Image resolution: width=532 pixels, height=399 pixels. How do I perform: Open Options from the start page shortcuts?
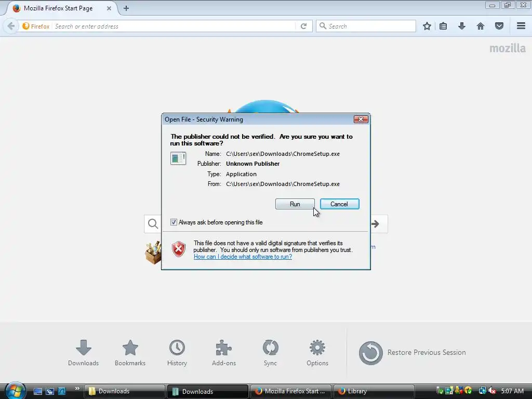click(x=317, y=353)
